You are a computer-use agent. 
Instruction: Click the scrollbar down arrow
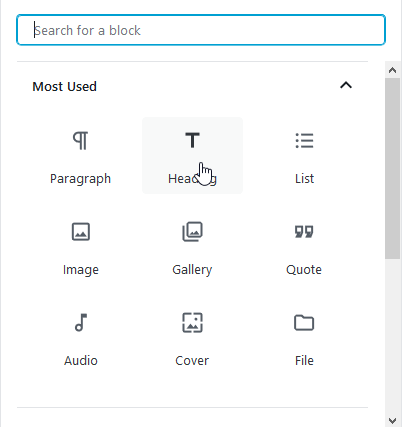393,420
